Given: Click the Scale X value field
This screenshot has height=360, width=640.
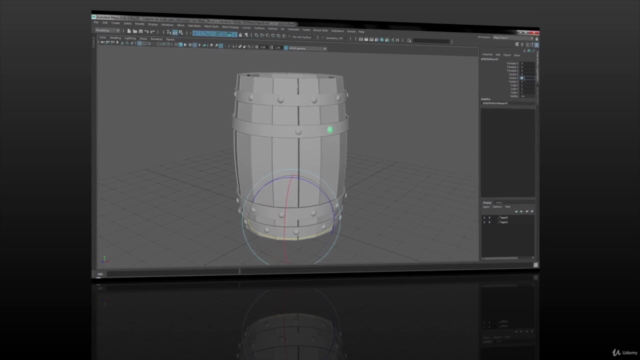Looking at the screenshot, I should click(x=527, y=85).
